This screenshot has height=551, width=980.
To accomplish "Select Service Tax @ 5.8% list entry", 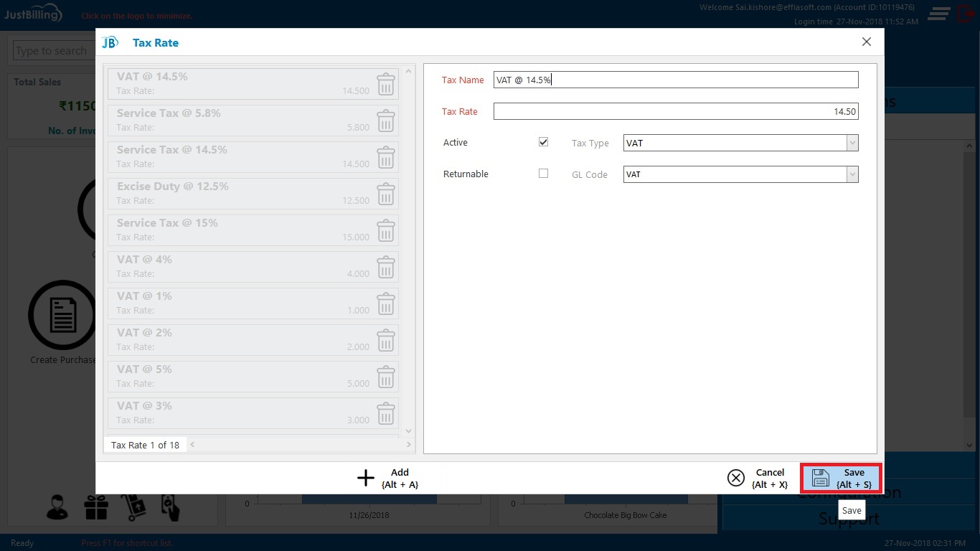I will pyautogui.click(x=253, y=121).
